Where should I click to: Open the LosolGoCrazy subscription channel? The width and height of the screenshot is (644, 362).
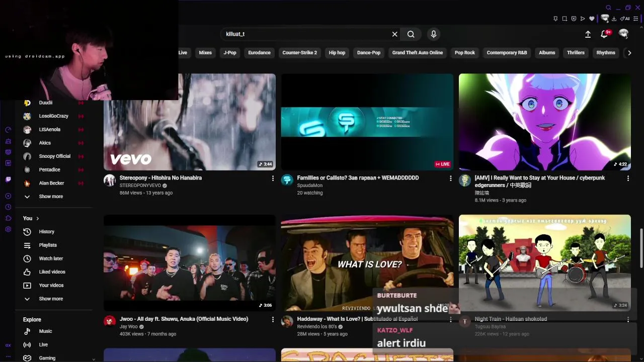pyautogui.click(x=53, y=116)
